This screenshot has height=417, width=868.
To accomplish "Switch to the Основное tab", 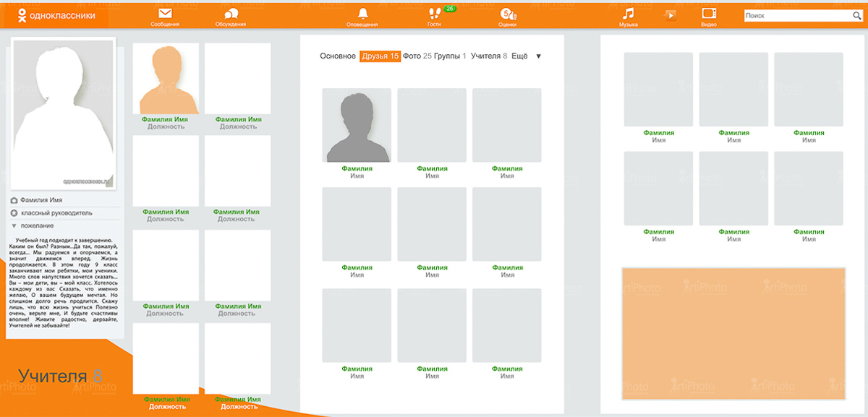I will pos(338,56).
